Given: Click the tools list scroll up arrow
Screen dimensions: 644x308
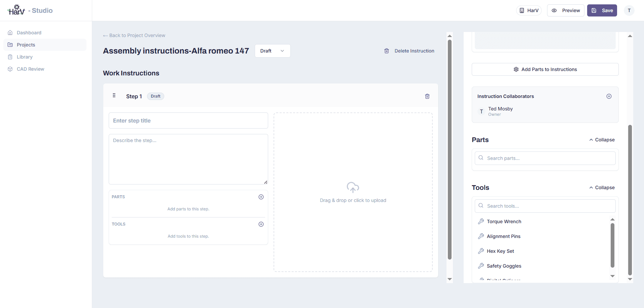Looking at the screenshot, I should click(612, 219).
